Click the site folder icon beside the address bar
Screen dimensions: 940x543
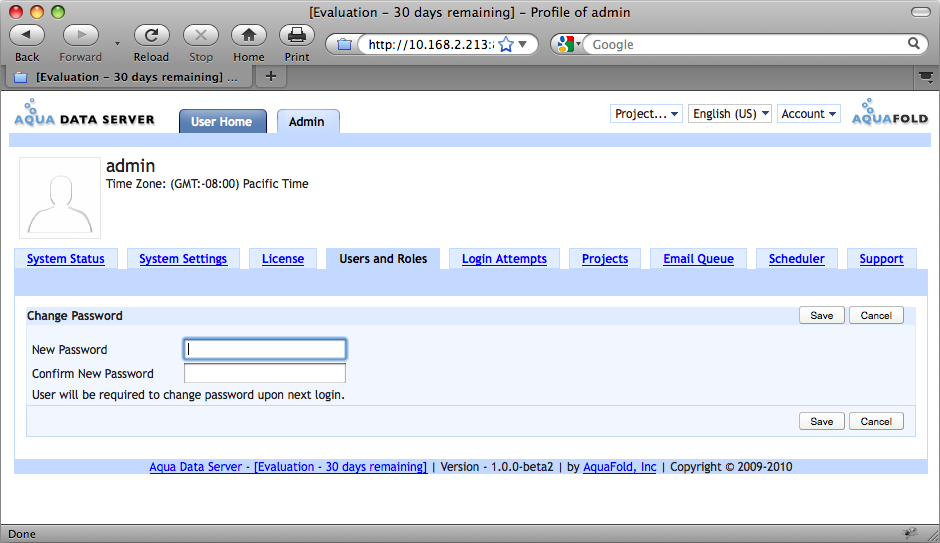(x=344, y=44)
